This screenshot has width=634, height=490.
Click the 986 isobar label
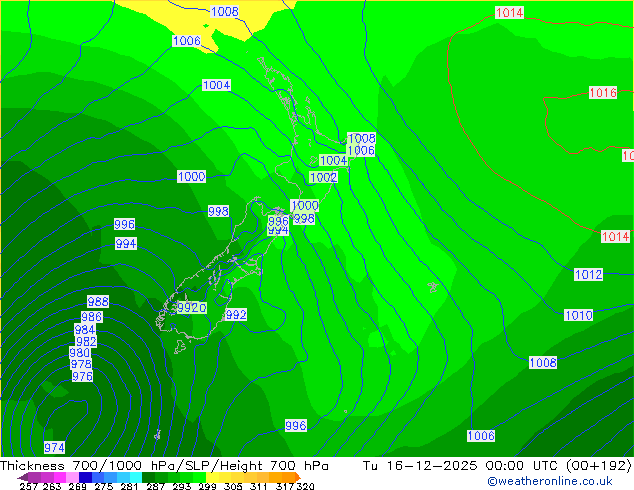(91, 317)
